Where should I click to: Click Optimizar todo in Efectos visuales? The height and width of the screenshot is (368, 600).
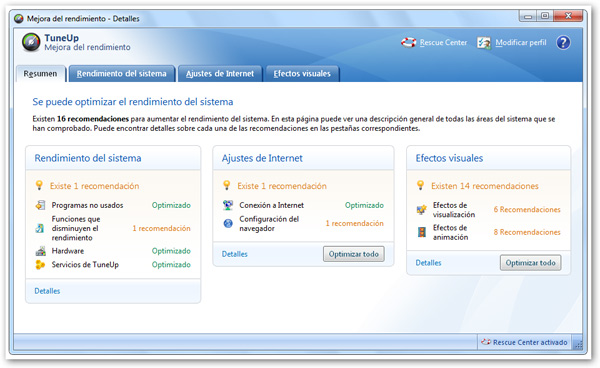[530, 263]
